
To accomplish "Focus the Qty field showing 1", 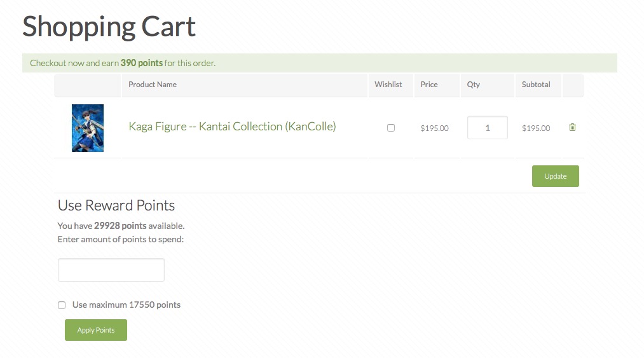I will (488, 127).
